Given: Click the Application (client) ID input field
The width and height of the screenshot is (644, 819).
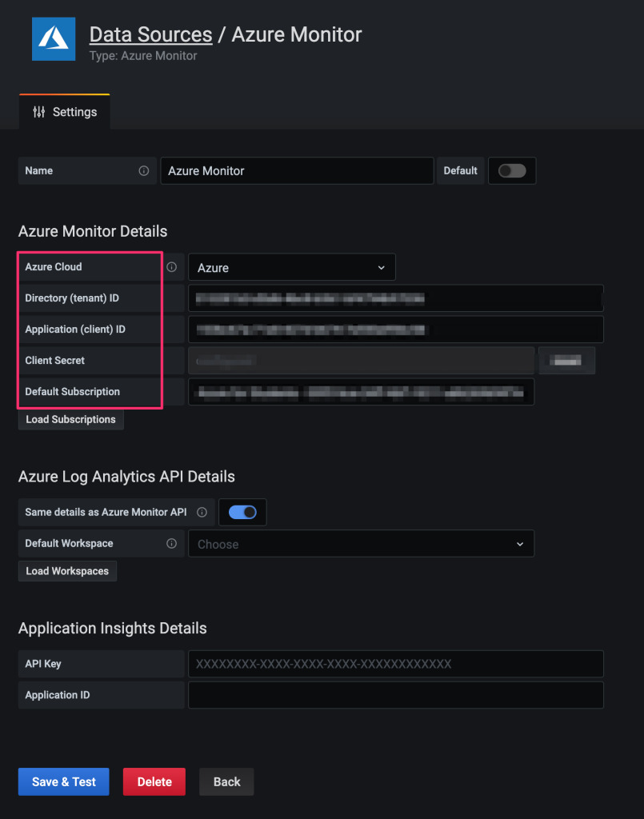Looking at the screenshot, I should [396, 330].
